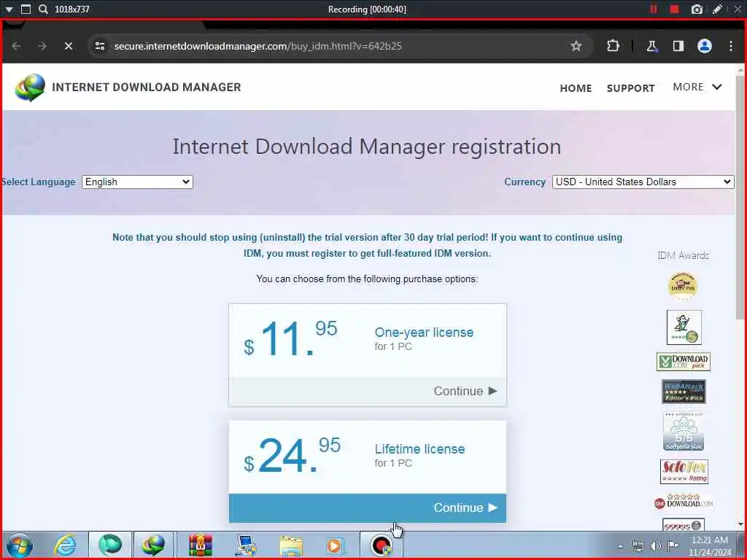Click the green frog mascot award badge
The width and height of the screenshot is (747, 560).
tap(684, 327)
